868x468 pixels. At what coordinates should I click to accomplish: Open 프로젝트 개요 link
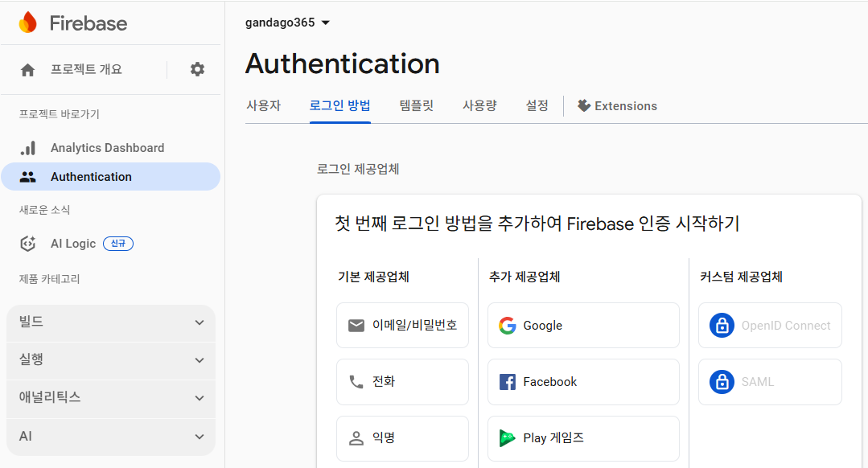coord(86,69)
